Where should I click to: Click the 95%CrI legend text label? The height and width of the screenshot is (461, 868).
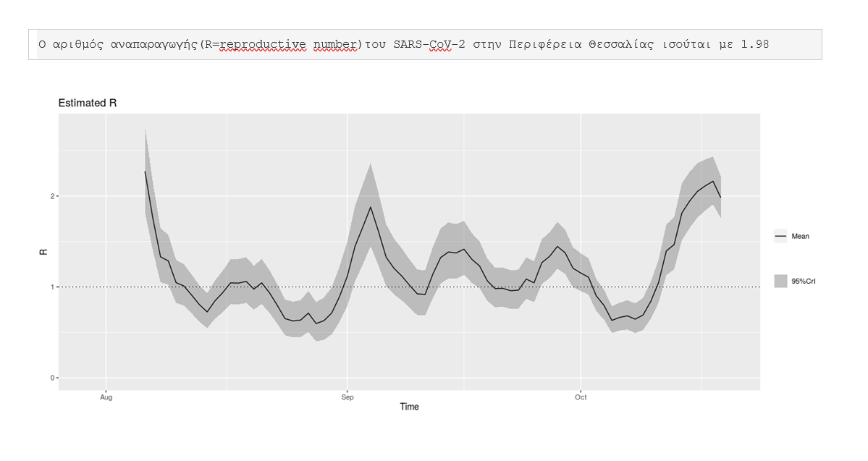coord(804,281)
